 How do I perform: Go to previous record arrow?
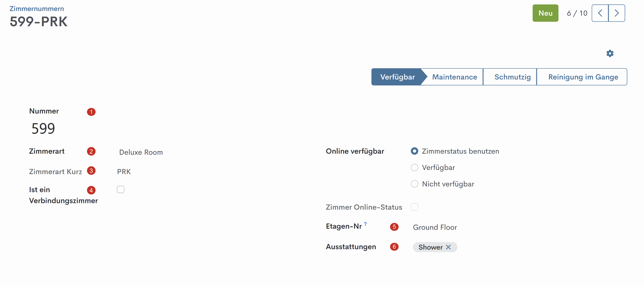pyautogui.click(x=600, y=13)
